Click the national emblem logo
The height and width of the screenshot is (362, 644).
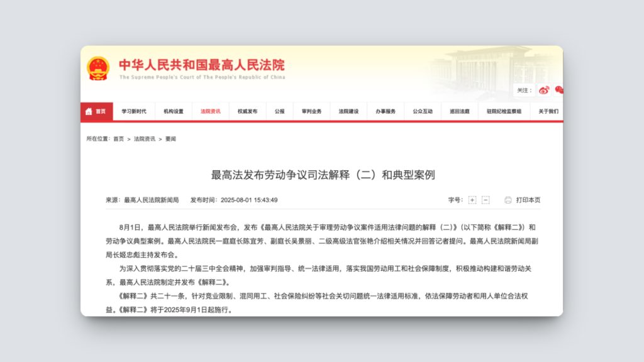[98, 68]
